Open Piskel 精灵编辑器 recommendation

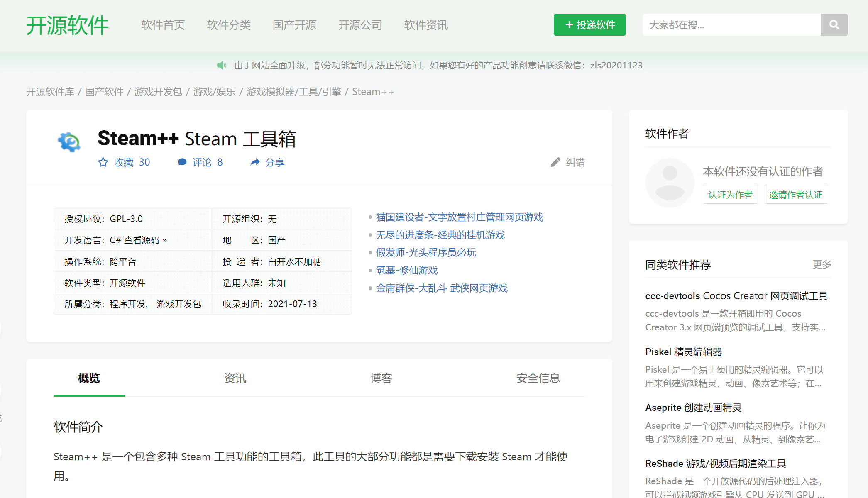point(684,352)
